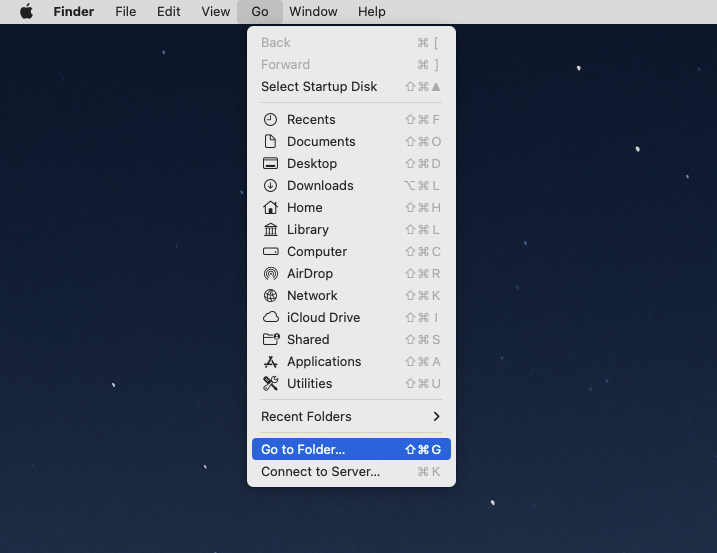Viewport: 717px width, 553px height.
Task: Open the File menu
Action: (125, 11)
